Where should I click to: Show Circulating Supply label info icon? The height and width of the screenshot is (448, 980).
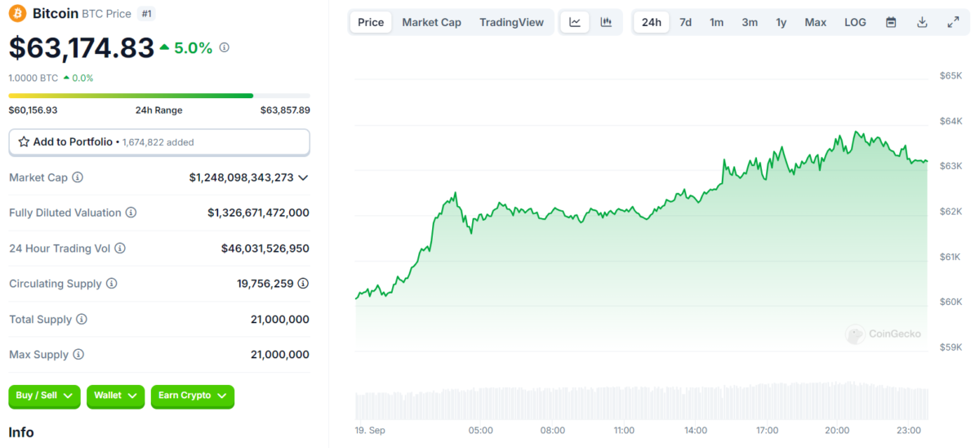coord(111,284)
